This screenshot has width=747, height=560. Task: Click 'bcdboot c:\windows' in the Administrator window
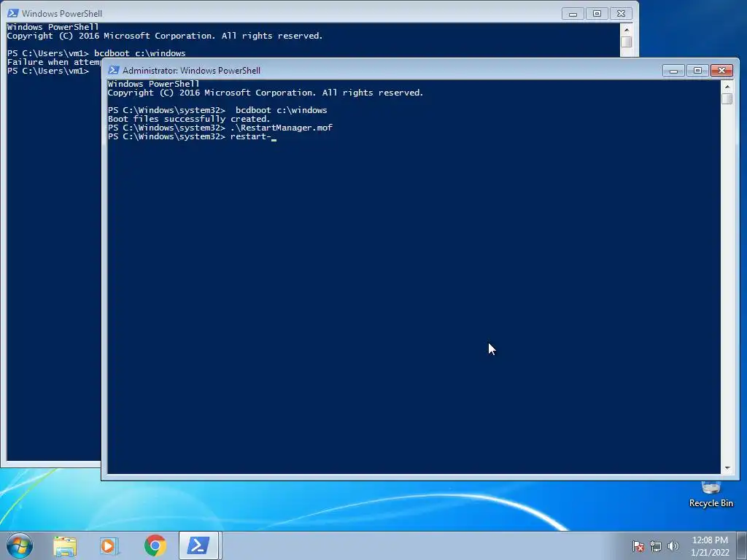pos(281,110)
